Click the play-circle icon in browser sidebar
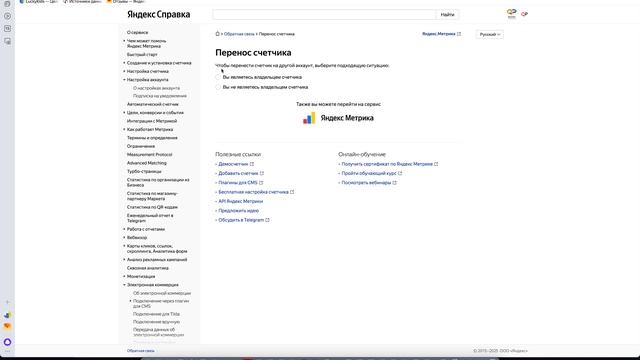This screenshot has width=640, height=360. [7, 16]
